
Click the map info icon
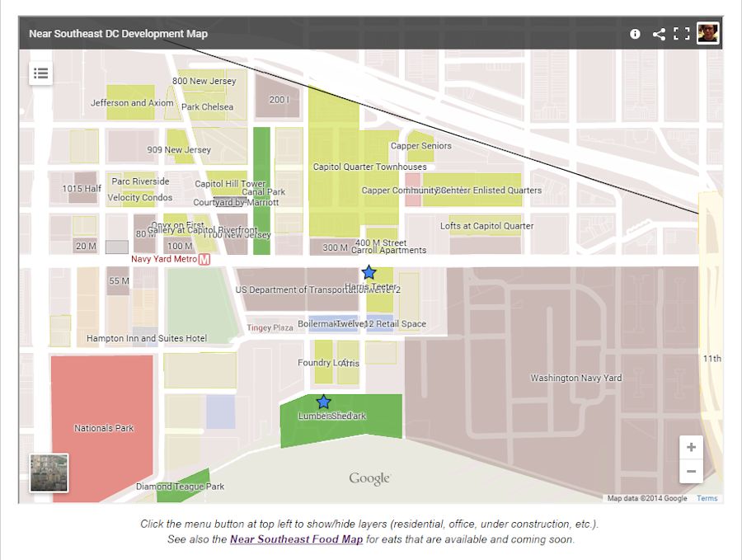(x=635, y=34)
